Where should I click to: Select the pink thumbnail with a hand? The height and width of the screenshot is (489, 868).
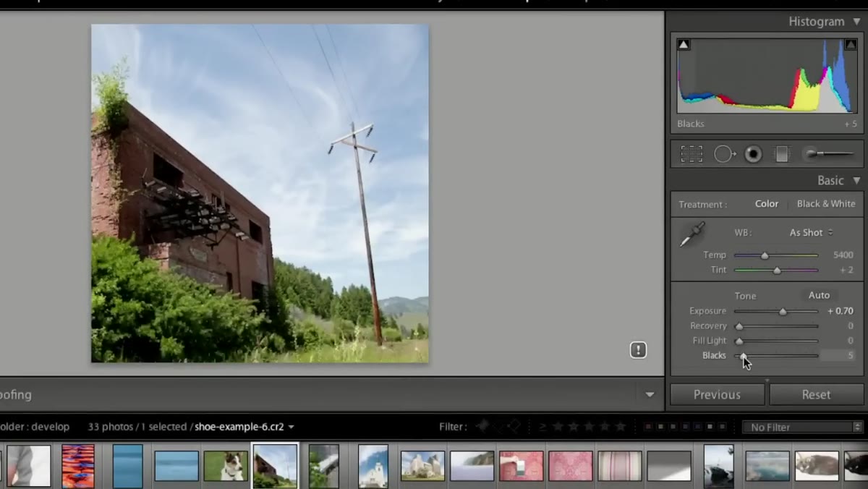point(521,466)
